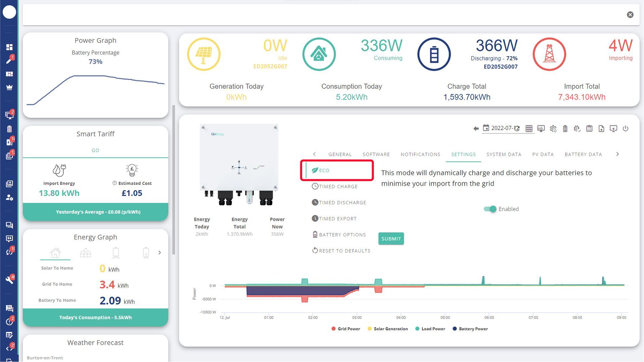Image resolution: width=644 pixels, height=362 pixels.
Task: Click the battery toolbar icon near date
Action: pos(565,128)
